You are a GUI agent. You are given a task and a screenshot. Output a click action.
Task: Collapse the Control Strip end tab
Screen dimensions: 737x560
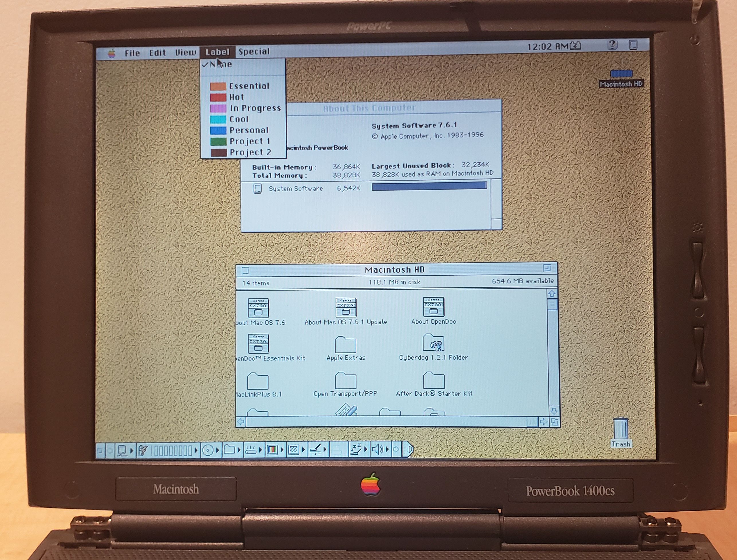[x=408, y=450]
